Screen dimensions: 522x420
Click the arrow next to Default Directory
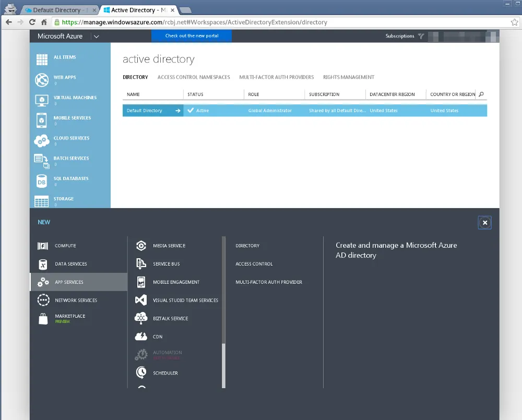(x=178, y=111)
